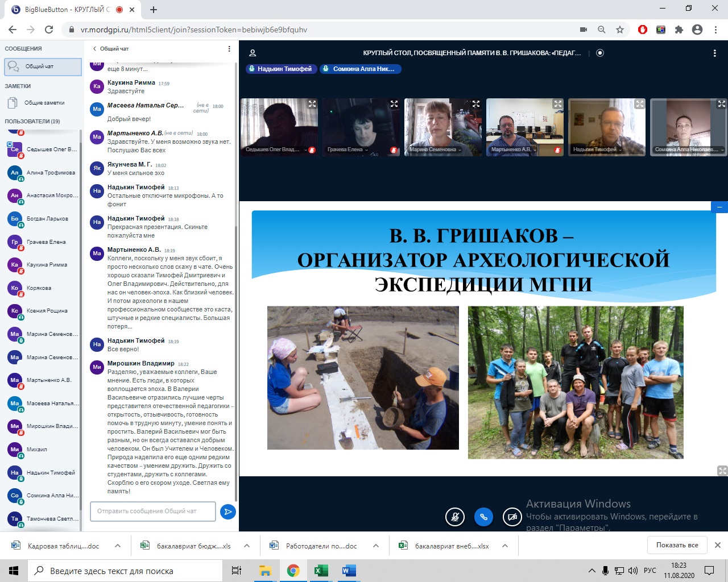The width and height of the screenshot is (728, 582).
Task: Share webcam button
Action: tap(512, 517)
